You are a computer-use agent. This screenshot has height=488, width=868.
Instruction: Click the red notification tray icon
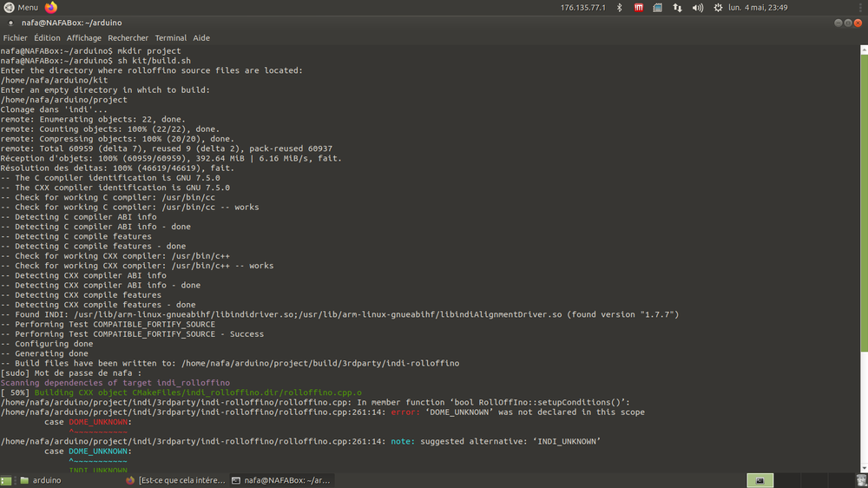pos(638,7)
